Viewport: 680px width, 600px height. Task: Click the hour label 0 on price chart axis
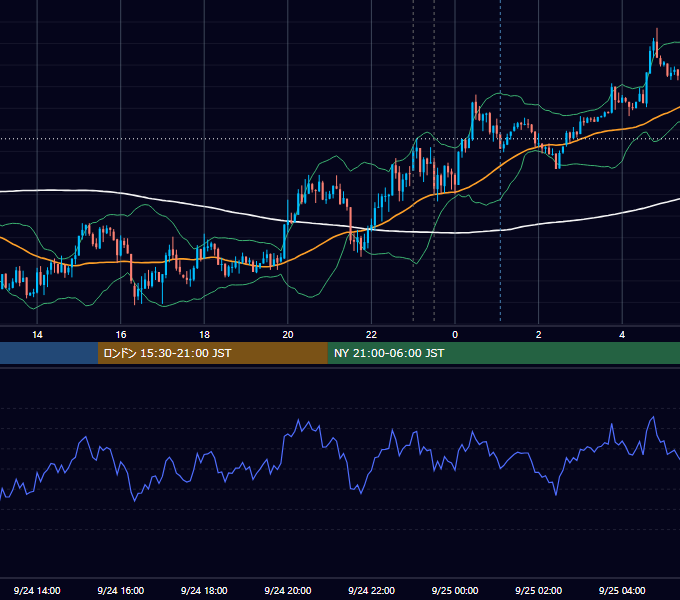click(455, 335)
